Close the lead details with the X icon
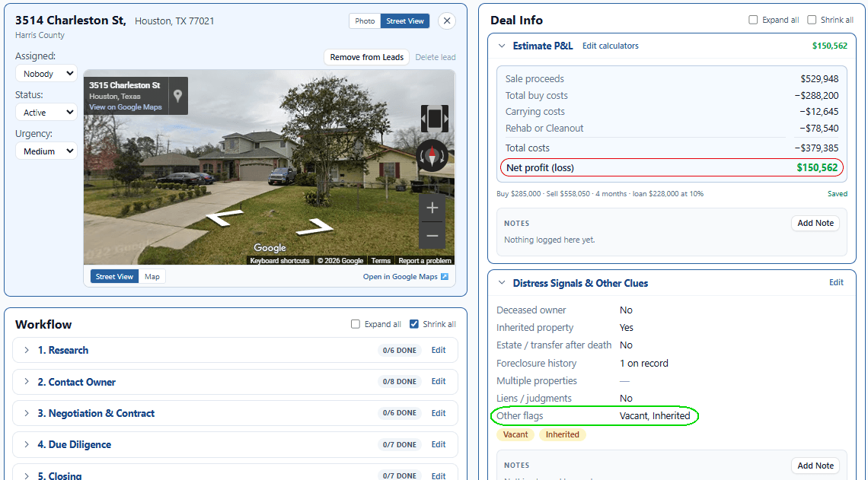 [447, 21]
